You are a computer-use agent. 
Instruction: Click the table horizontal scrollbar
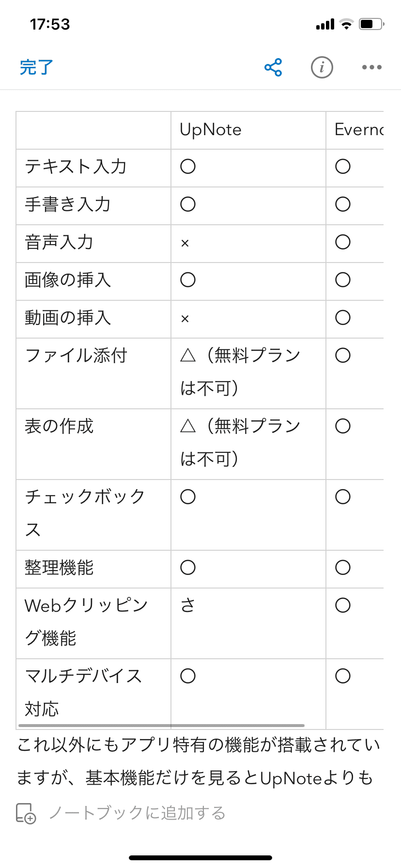[x=161, y=726]
